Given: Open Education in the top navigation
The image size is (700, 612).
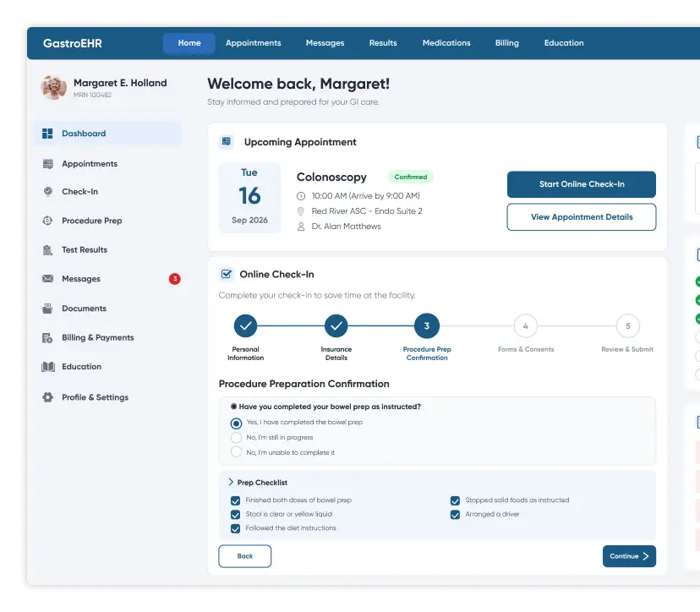Looking at the screenshot, I should click(564, 43).
